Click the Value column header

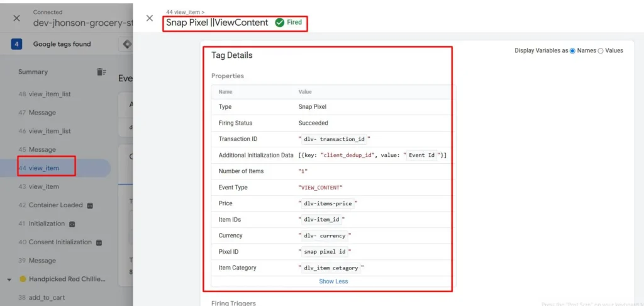point(305,92)
